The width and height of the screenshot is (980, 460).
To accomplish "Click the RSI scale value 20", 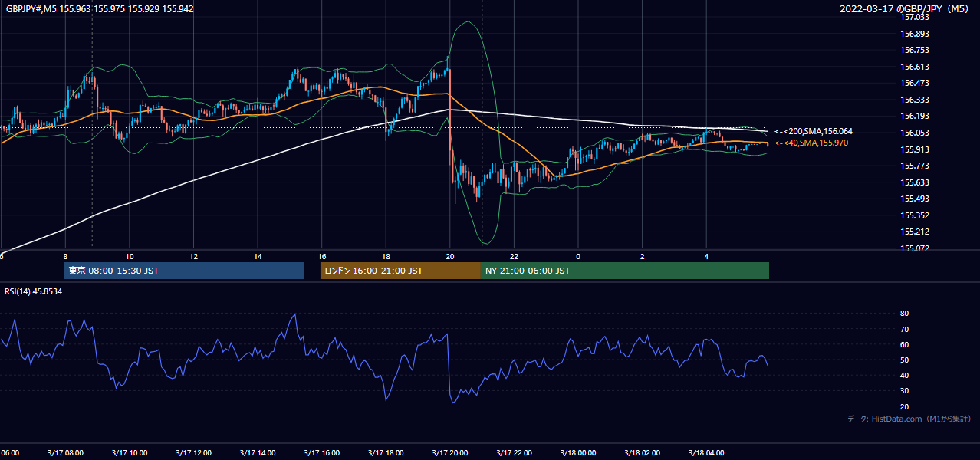I will [905, 406].
